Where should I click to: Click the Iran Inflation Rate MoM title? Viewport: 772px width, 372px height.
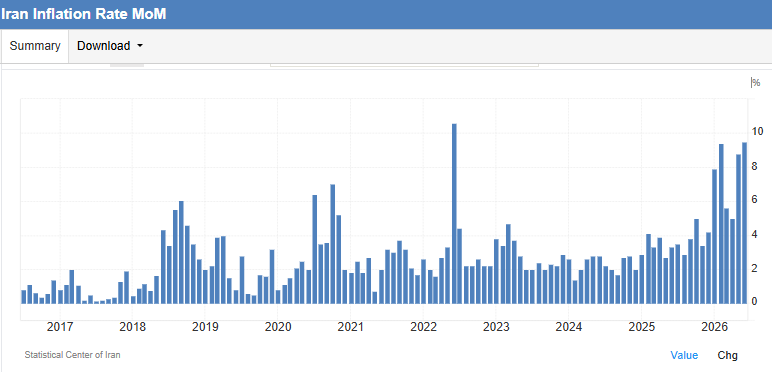(x=83, y=14)
